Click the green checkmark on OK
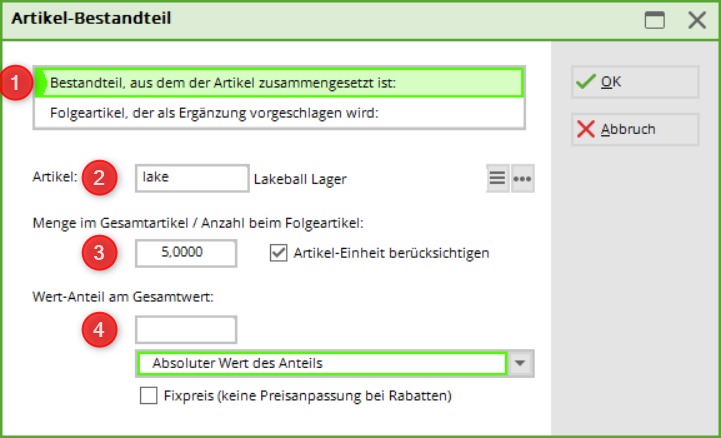Screen dimensions: 721x438 pyautogui.click(x=586, y=82)
